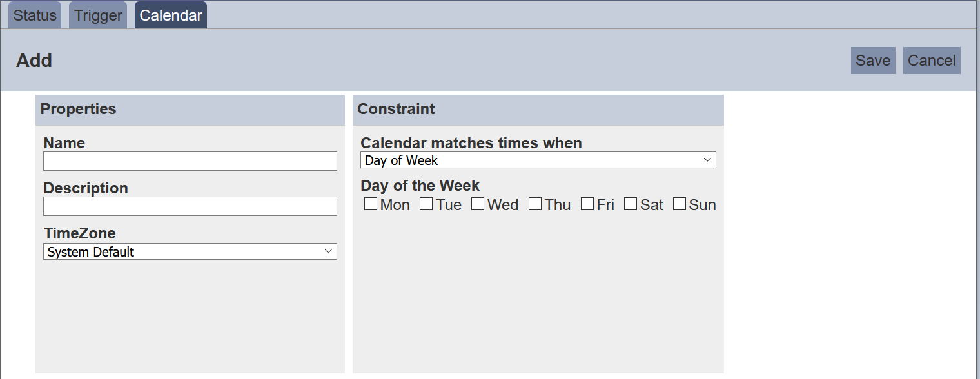Select the Fri checkbox
The width and height of the screenshot is (980, 379).
click(x=587, y=204)
